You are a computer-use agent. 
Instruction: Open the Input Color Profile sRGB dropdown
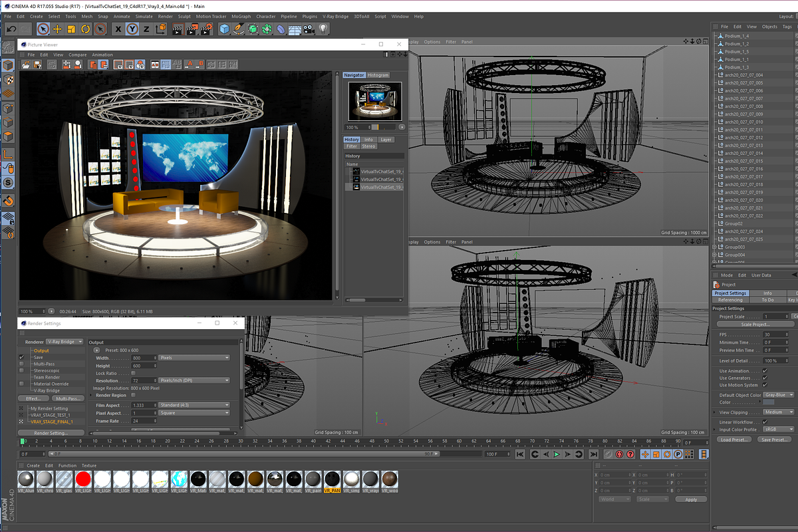[779, 430]
